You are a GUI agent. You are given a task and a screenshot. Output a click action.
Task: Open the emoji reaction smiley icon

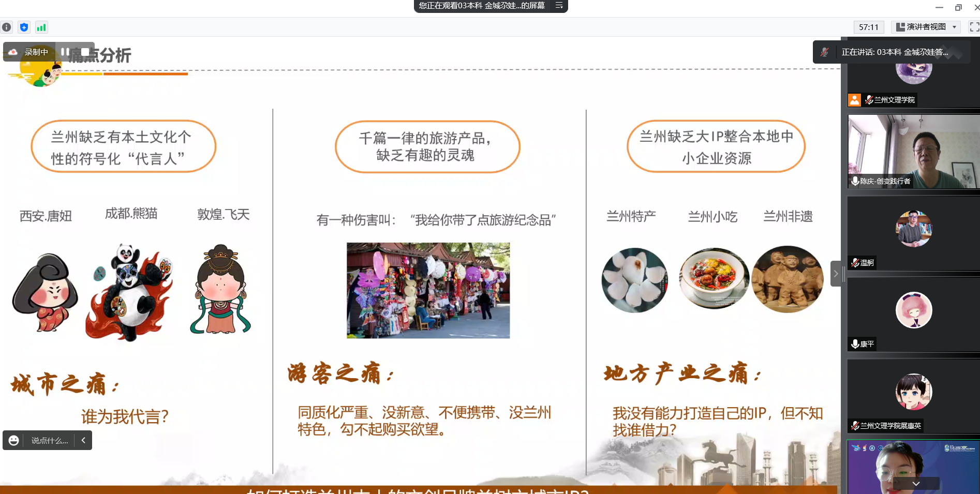(14, 440)
